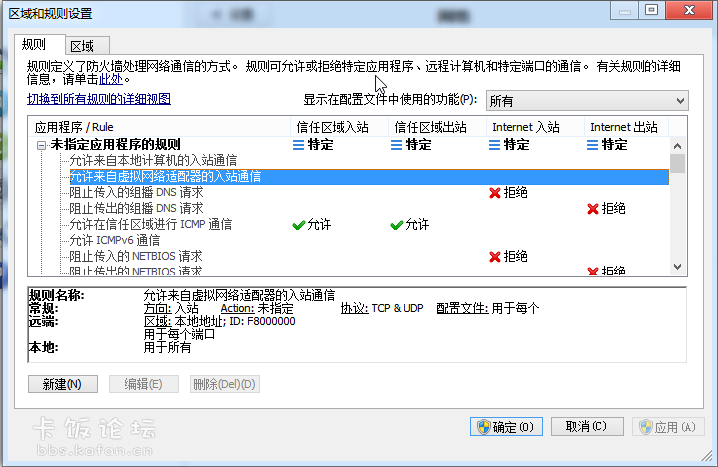Click the Internet 入站 column header
The height and width of the screenshot is (467, 718).
535,127
